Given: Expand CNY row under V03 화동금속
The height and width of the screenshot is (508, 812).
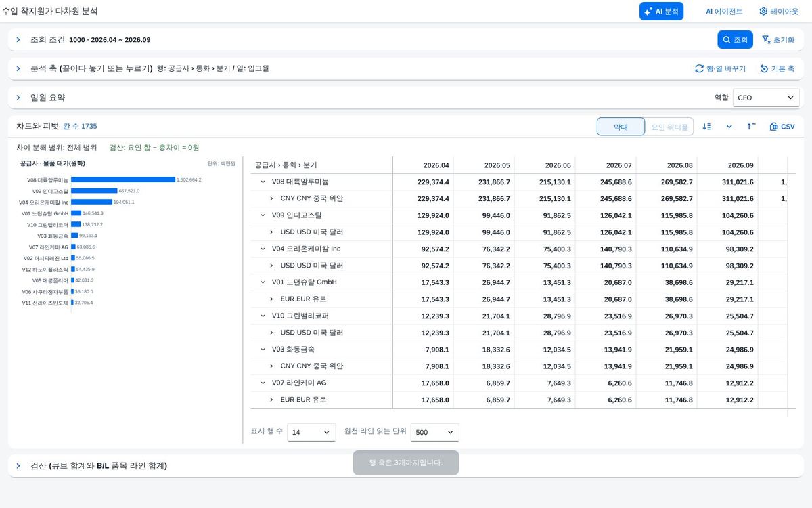Looking at the screenshot, I should (x=272, y=366).
